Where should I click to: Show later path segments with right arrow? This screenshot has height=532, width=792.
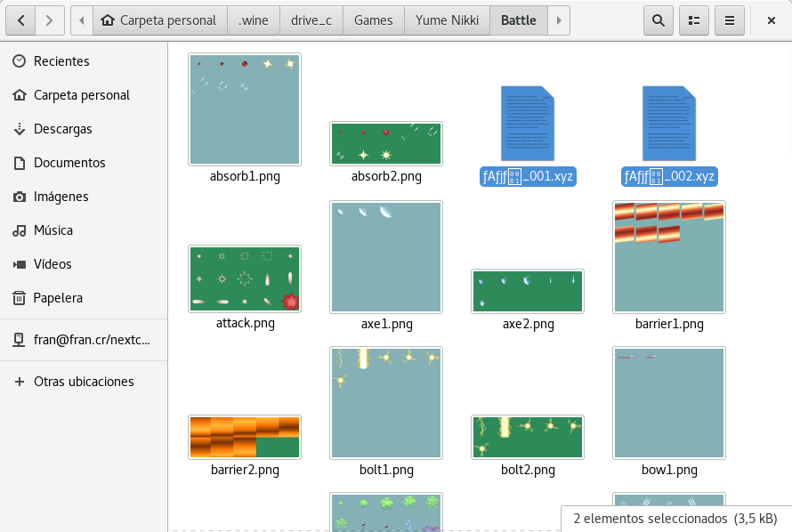[559, 20]
